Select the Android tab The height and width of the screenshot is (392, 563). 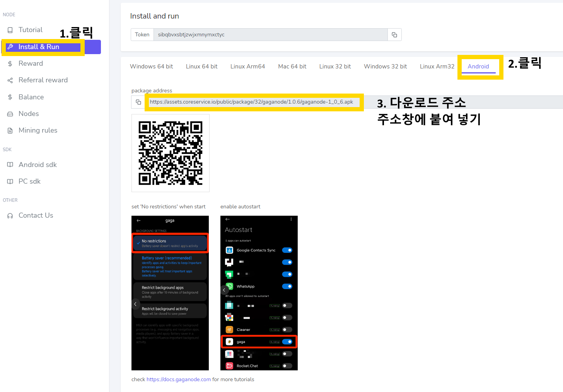[478, 66]
